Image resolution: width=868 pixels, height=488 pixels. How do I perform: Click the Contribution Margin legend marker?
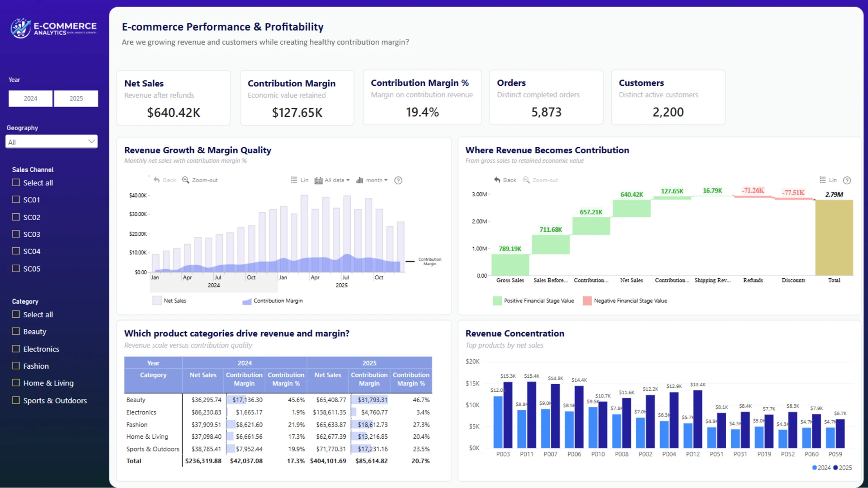(247, 301)
